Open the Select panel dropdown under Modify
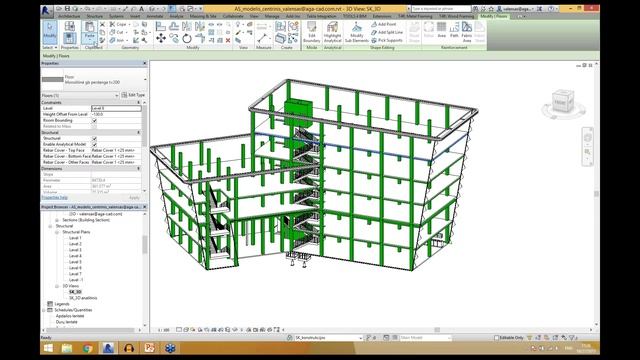Image resolution: width=640 pixels, height=360 pixels. click(x=50, y=47)
